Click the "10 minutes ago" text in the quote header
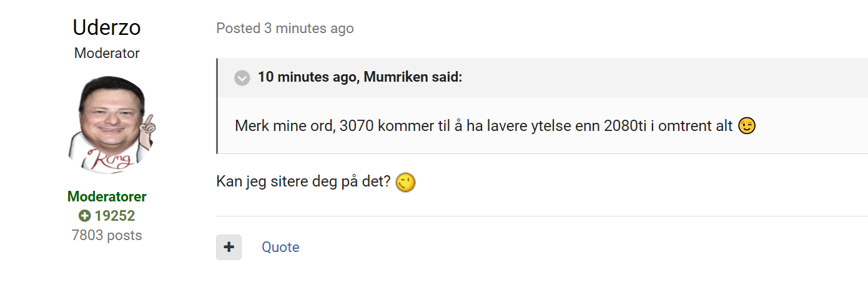Screen dimensions: 868x285 [306, 77]
